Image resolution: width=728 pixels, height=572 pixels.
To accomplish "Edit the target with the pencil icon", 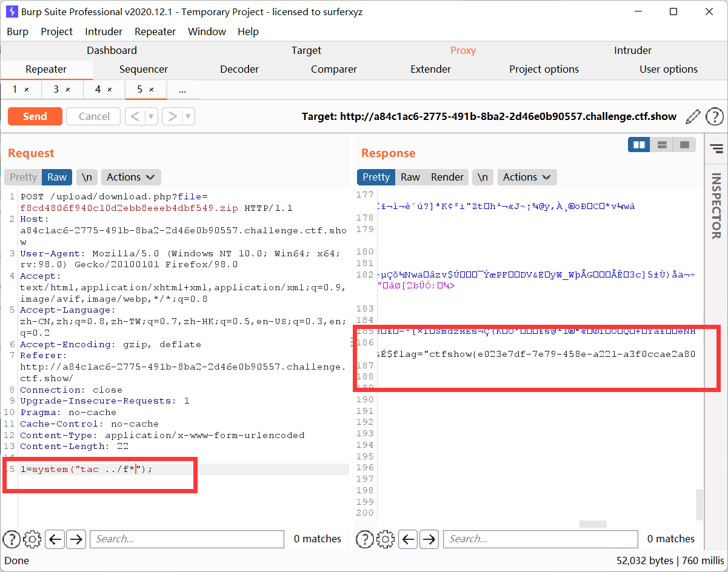I will 693,116.
